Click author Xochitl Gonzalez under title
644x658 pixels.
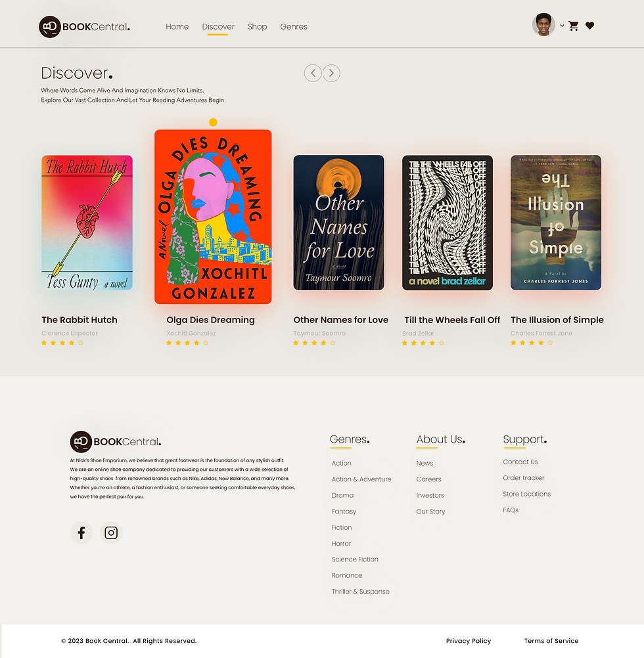click(x=191, y=333)
